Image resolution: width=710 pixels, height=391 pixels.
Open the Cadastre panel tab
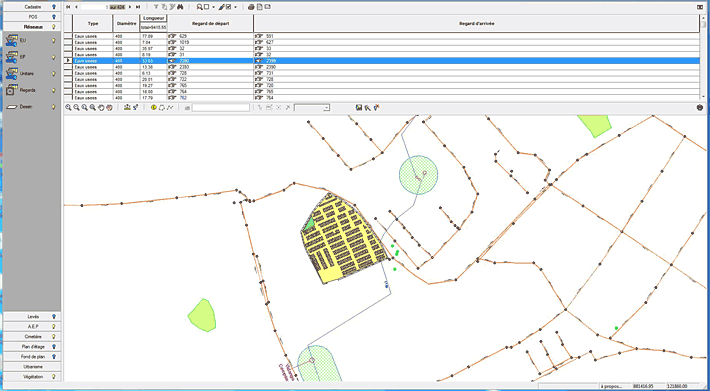(x=32, y=7)
